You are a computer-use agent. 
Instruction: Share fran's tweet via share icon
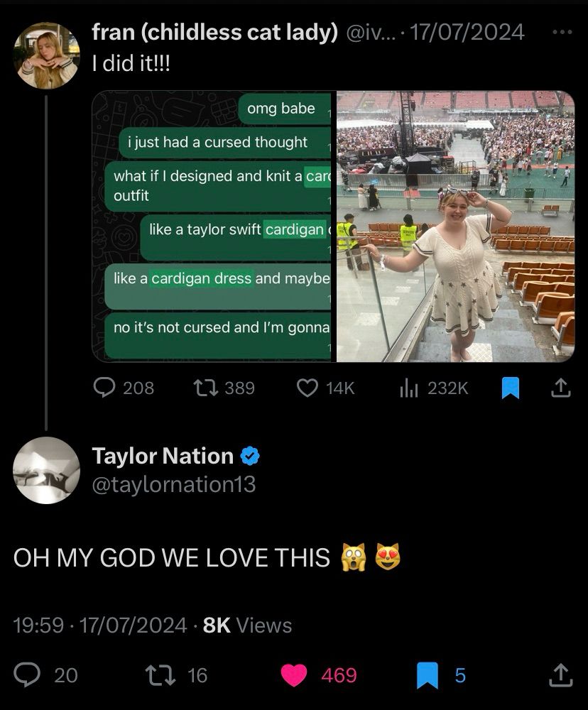tap(561, 387)
